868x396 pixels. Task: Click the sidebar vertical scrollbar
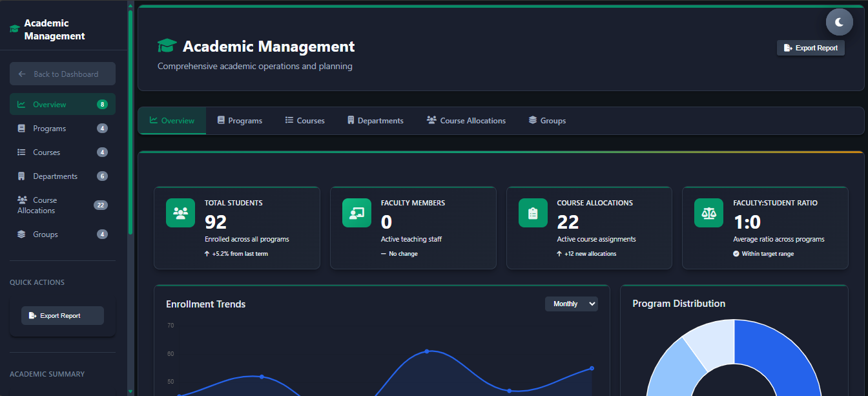(x=131, y=123)
